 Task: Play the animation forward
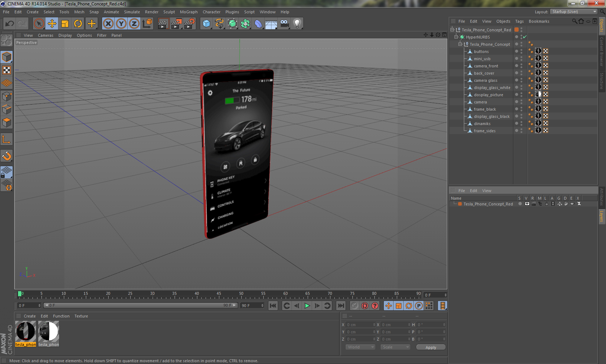307,306
